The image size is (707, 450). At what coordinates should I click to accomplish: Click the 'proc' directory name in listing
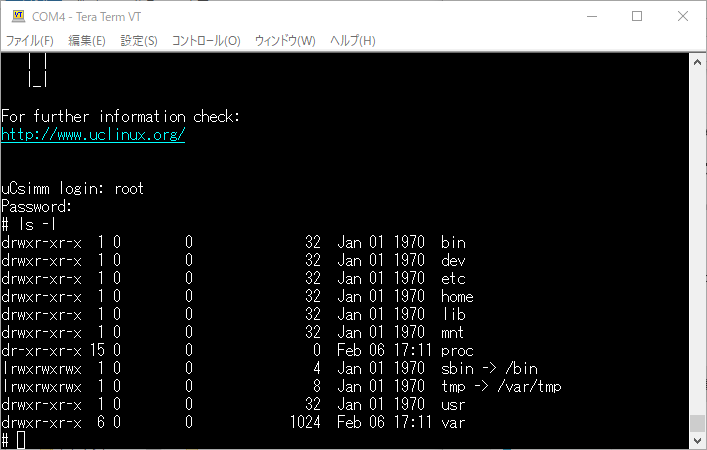click(x=457, y=350)
